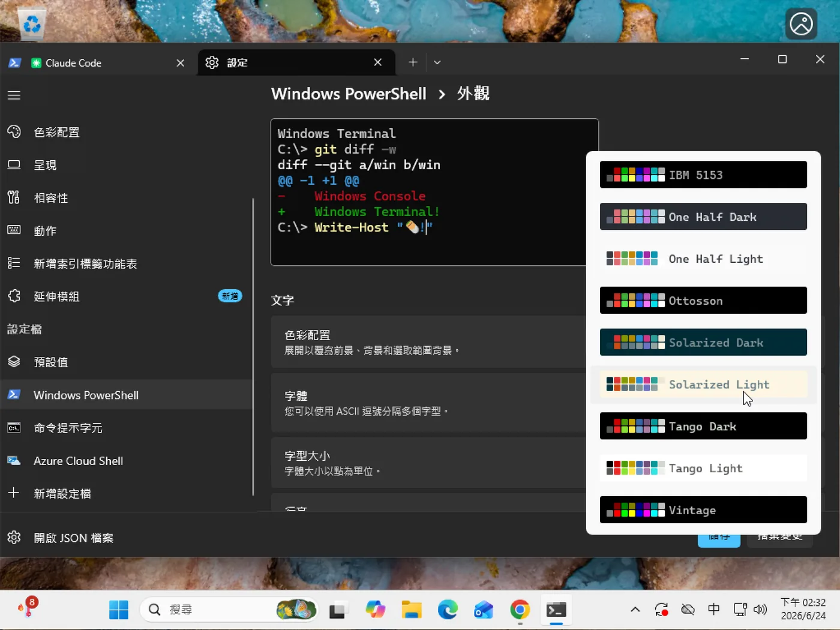The image size is (840, 630).
Task: Open Task View from the taskbar
Action: click(x=339, y=610)
